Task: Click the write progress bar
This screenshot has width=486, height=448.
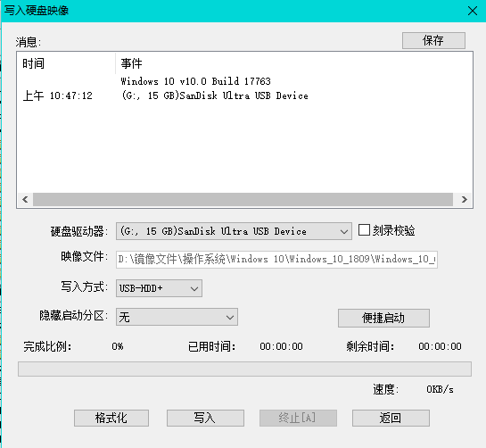Action: point(244,369)
